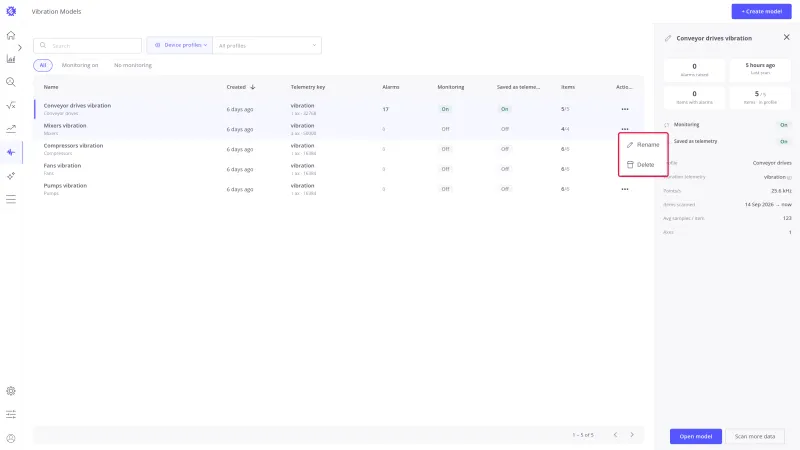800x450 pixels.
Task: Open the Device profiles filter dropdown
Action: 180,45
